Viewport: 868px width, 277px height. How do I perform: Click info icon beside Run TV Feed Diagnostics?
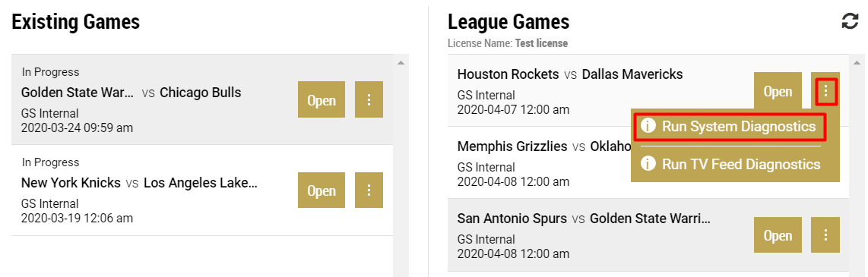[x=648, y=164]
